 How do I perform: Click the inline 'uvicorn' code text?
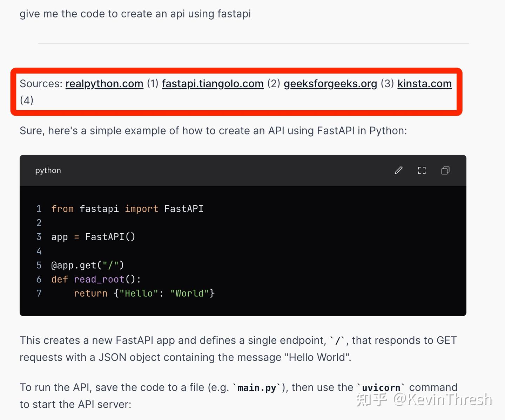[x=381, y=388]
